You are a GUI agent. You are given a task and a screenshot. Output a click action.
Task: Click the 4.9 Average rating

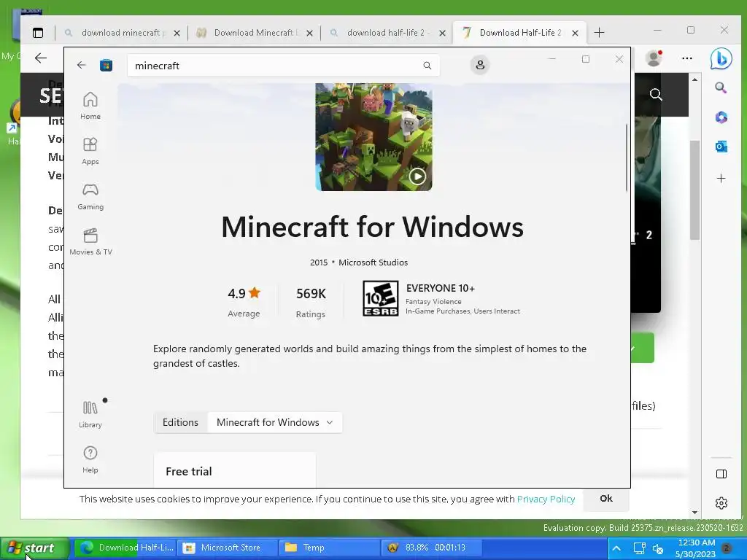point(244,302)
